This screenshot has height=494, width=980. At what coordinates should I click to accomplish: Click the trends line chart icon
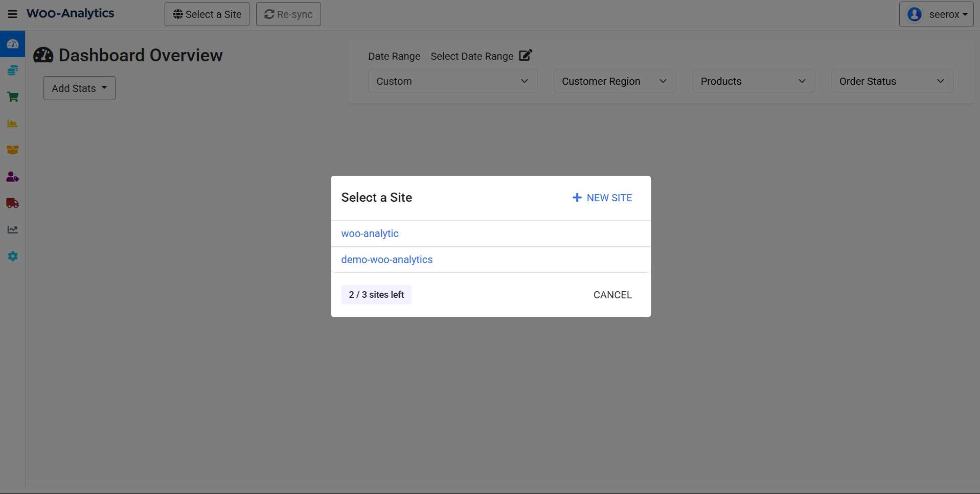pos(12,229)
